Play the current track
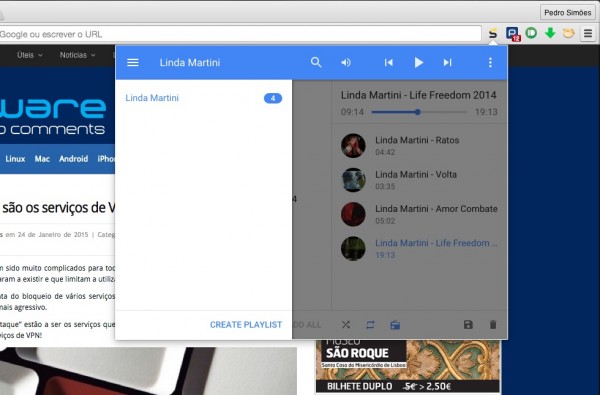The height and width of the screenshot is (395, 600). pos(419,62)
